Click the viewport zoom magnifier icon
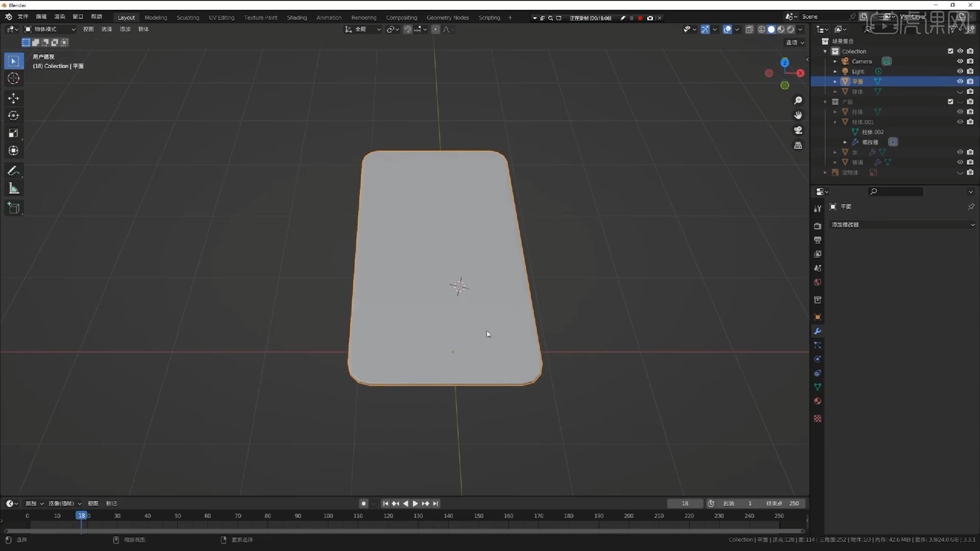The width and height of the screenshot is (980, 551). click(x=798, y=101)
